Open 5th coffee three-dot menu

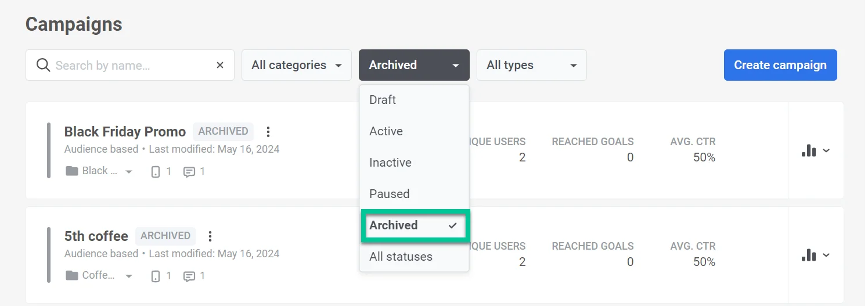pyautogui.click(x=210, y=236)
